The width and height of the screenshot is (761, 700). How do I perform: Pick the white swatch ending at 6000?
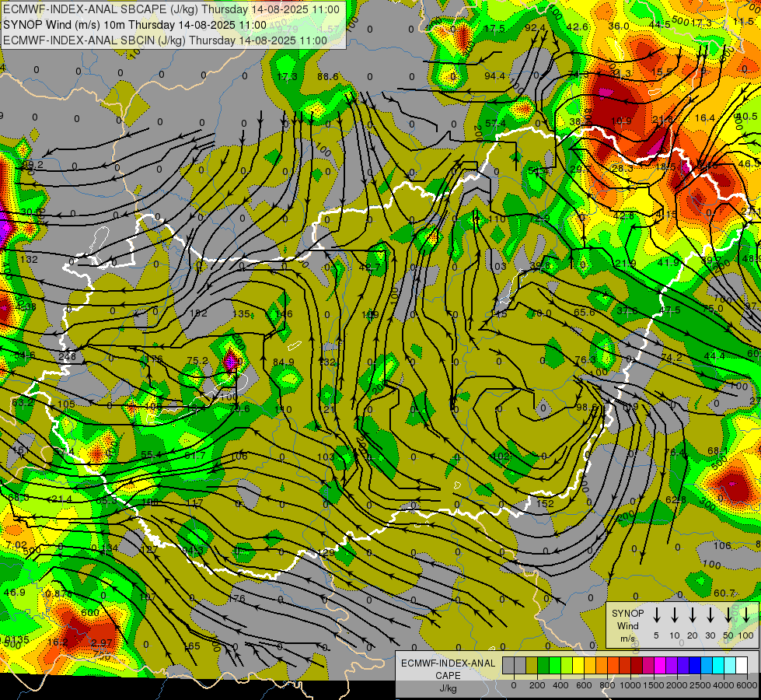(x=741, y=666)
